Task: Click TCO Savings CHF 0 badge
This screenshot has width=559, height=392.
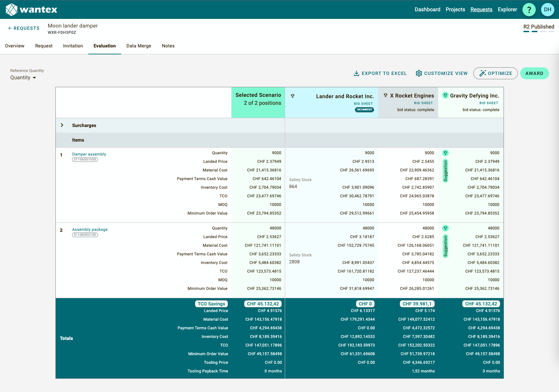Action: pos(365,304)
